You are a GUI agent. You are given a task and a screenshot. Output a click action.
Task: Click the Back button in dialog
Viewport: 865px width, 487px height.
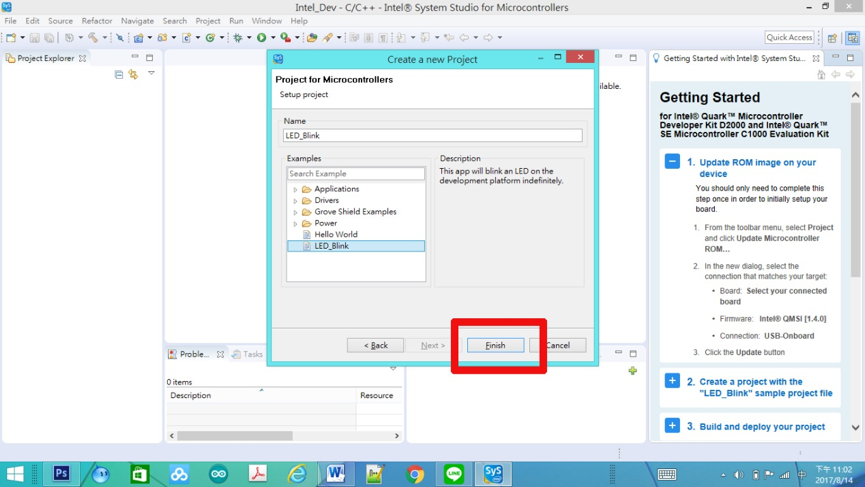tap(375, 345)
